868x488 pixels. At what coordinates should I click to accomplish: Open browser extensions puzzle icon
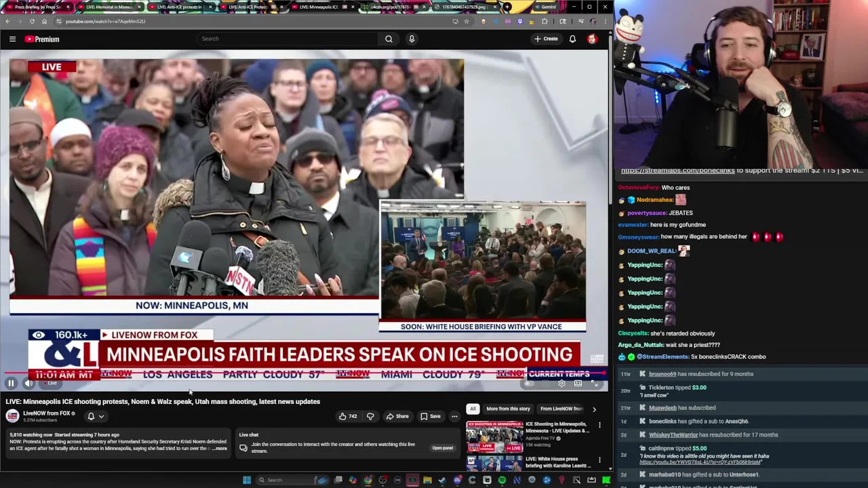click(545, 21)
